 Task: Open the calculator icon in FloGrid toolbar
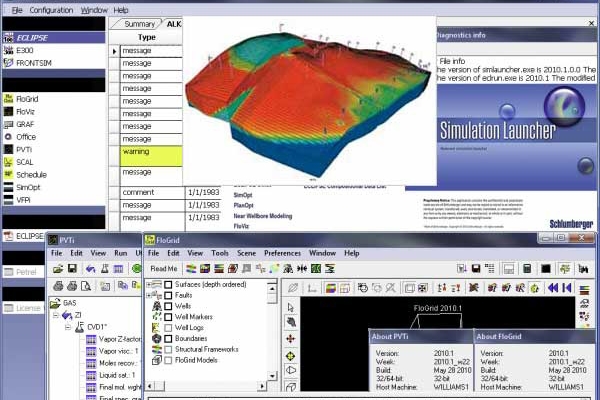pos(527,269)
